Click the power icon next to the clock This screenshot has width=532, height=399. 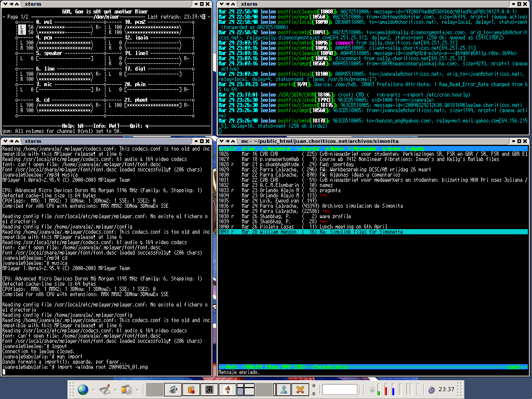(x=431, y=390)
